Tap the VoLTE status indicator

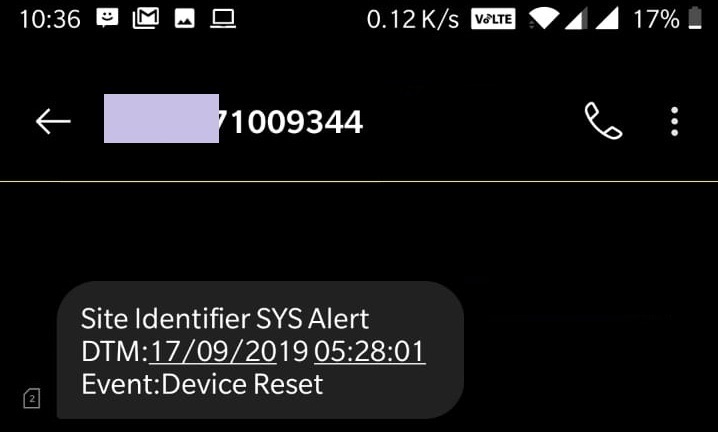click(x=493, y=19)
